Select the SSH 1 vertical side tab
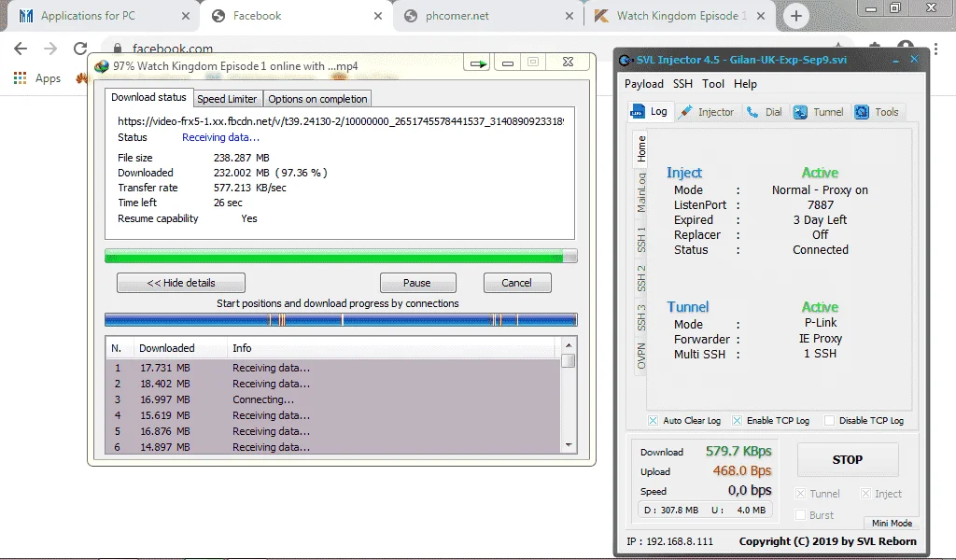The height and width of the screenshot is (560, 956). [x=640, y=239]
